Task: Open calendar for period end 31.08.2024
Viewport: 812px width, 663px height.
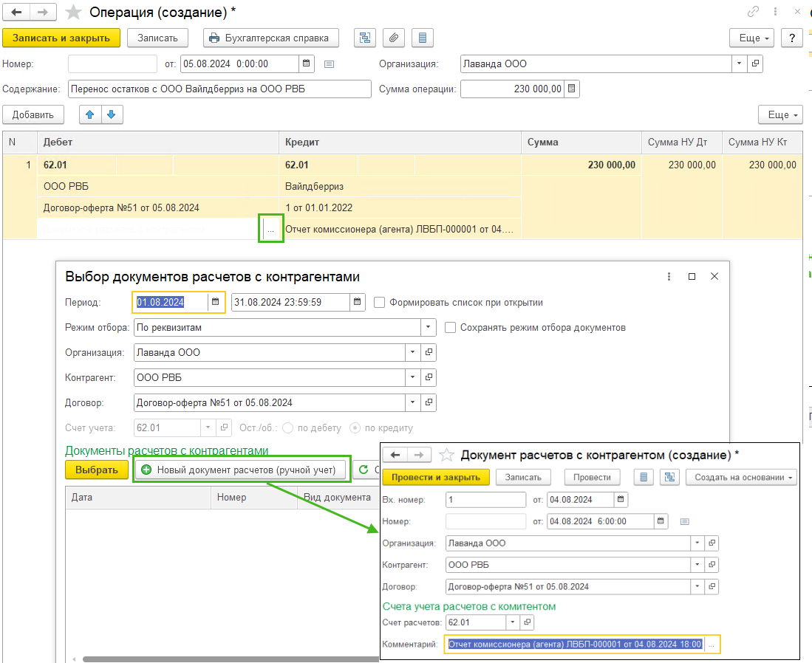Action: click(358, 302)
